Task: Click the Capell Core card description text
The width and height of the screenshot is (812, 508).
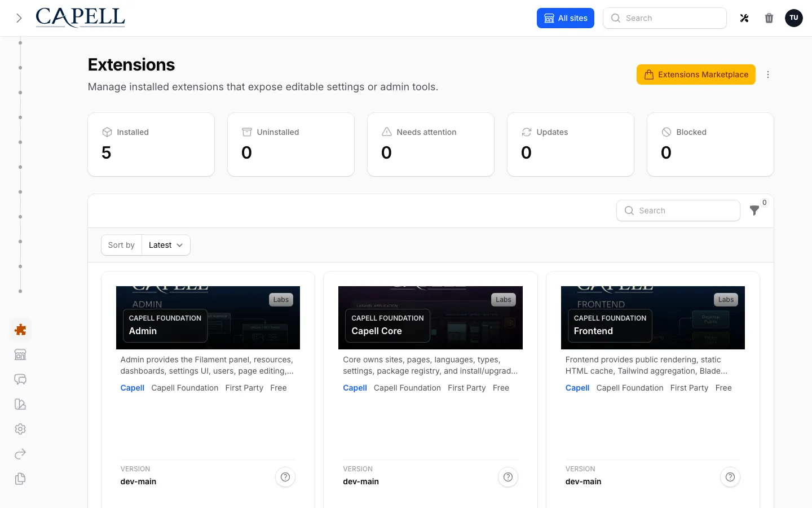Action: coord(430,365)
